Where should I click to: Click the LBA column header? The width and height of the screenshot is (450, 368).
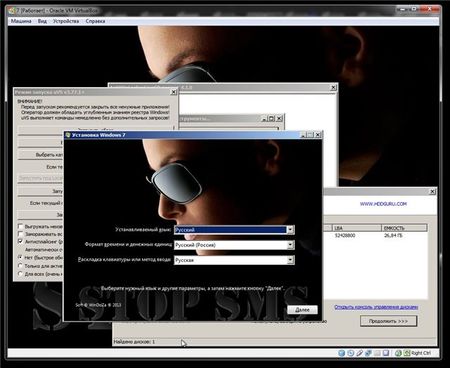(356, 228)
